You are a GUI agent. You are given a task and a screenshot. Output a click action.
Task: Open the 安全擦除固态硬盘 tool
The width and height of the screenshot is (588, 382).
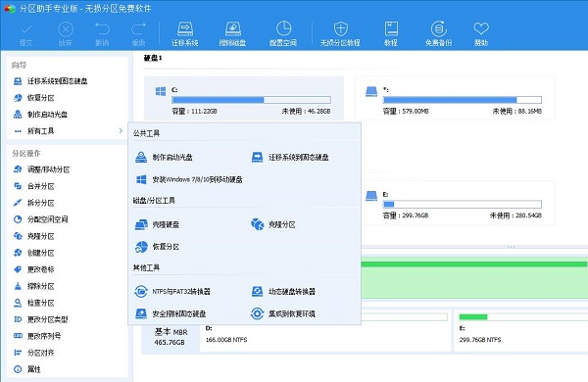coord(171,313)
